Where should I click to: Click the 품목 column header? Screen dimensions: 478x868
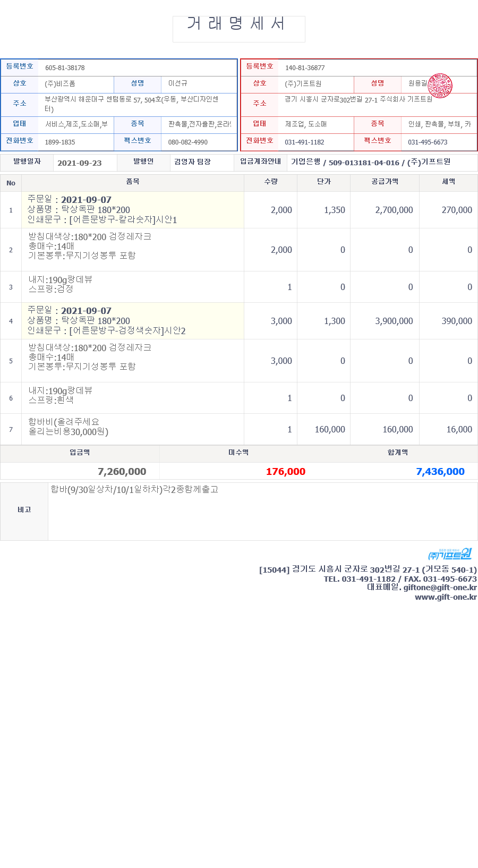point(133,182)
